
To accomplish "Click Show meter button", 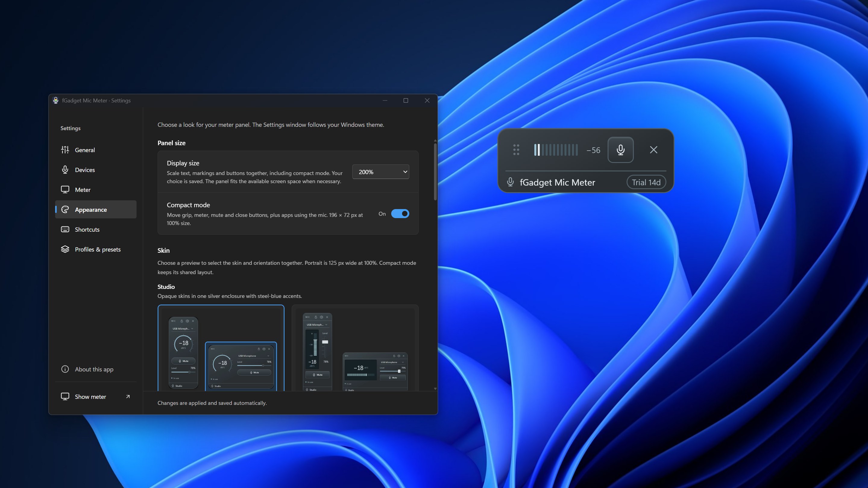I will click(96, 397).
